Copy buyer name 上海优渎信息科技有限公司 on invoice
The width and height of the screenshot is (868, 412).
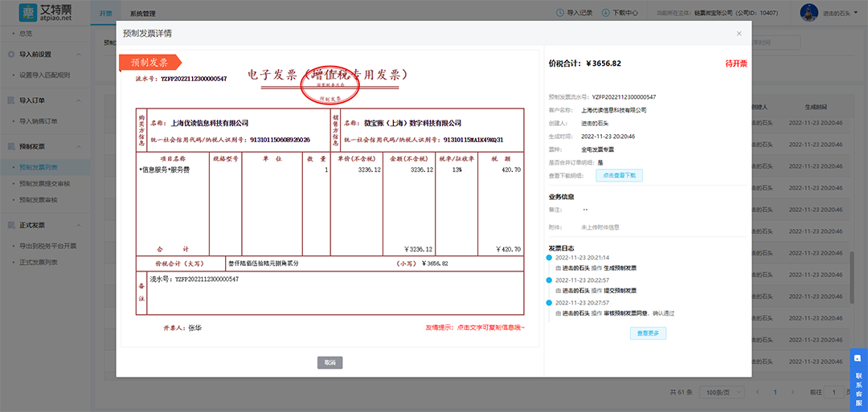[210, 124]
